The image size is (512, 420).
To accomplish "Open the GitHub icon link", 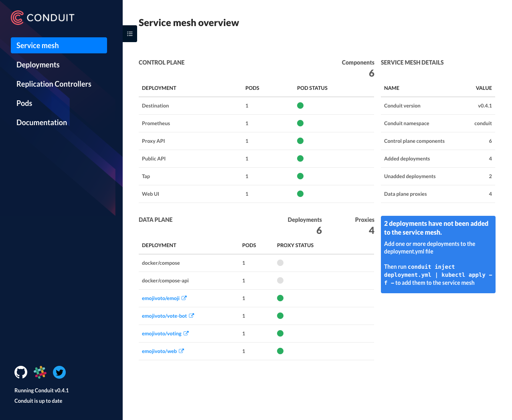I will [21, 372].
